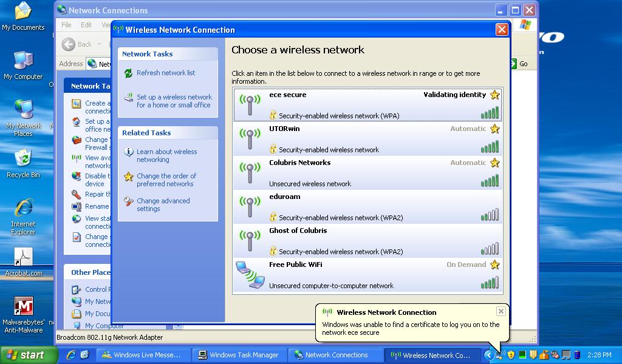The height and width of the screenshot is (364, 622).
Task: Click the Refresh network list icon
Action: tap(128, 73)
